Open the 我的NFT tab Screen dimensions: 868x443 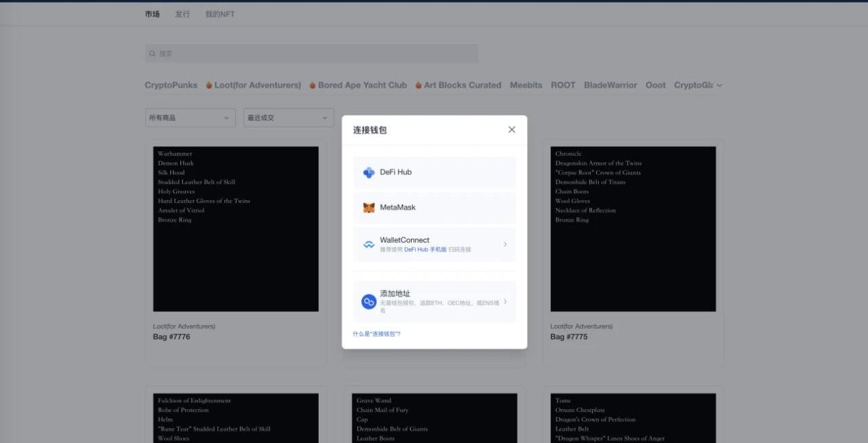(x=220, y=14)
